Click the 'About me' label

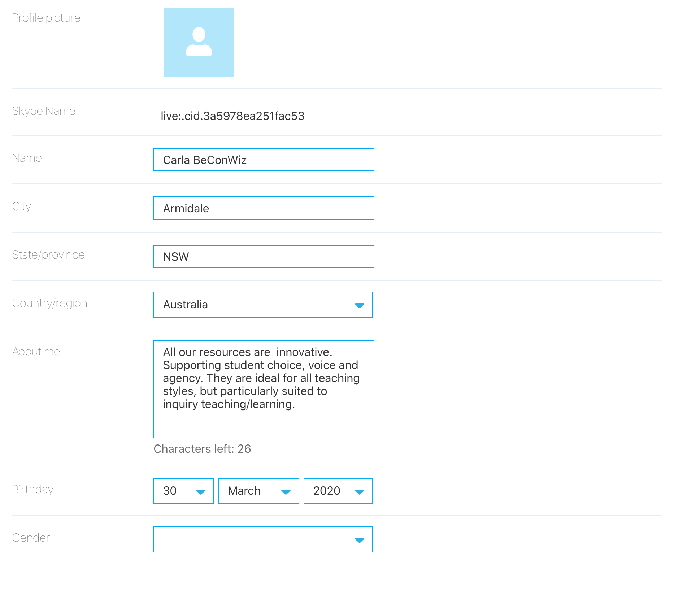click(x=36, y=351)
